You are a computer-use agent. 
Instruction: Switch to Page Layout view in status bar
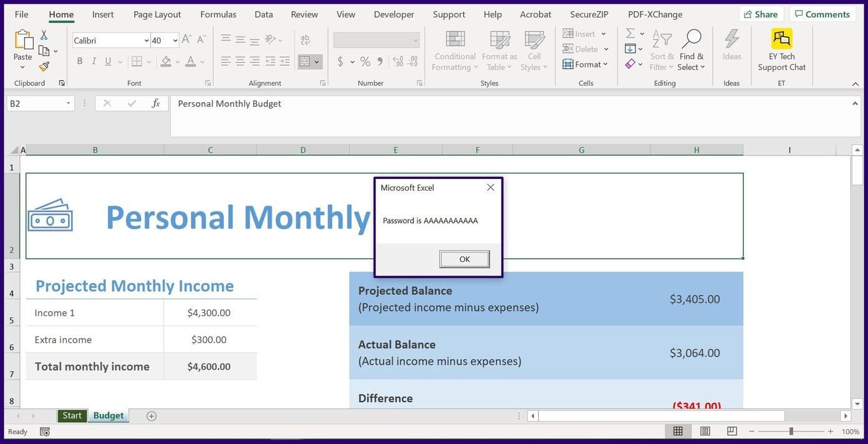coord(705,432)
